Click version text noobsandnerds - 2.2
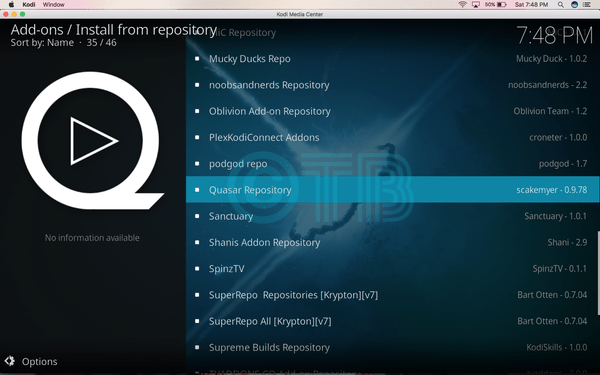The width and height of the screenshot is (600, 375). (x=548, y=85)
